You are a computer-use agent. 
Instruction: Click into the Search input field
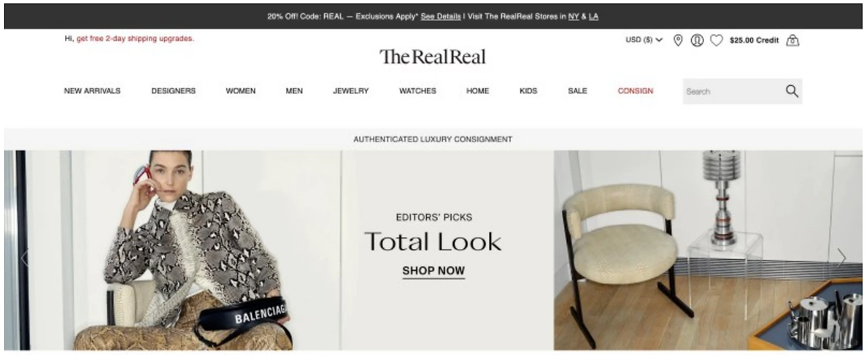(x=732, y=91)
